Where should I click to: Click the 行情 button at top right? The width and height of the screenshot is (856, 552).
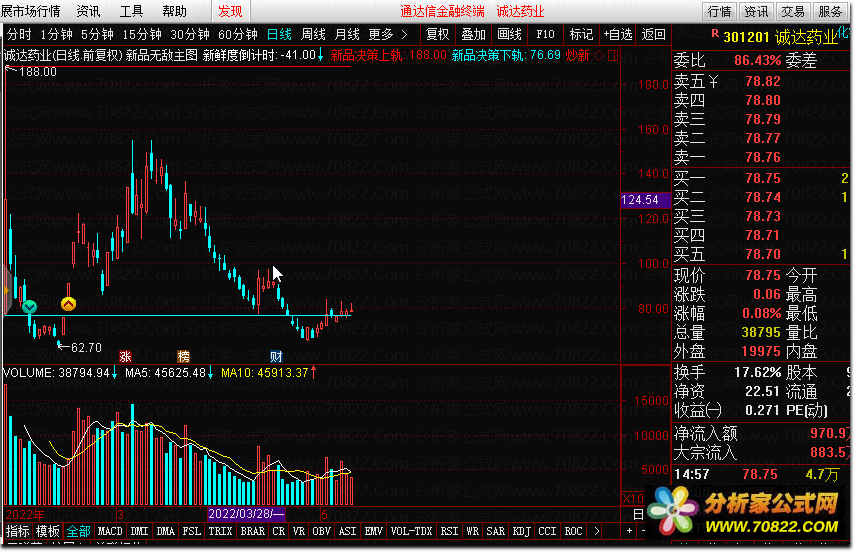pyautogui.click(x=719, y=11)
